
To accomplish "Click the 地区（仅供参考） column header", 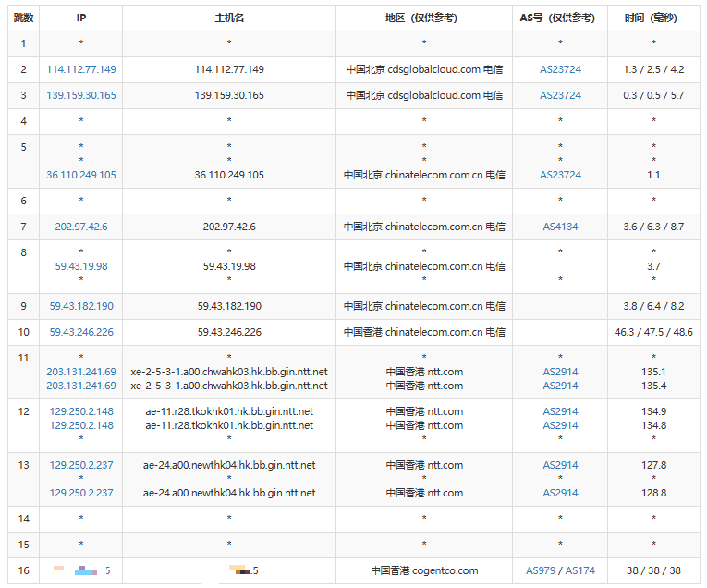I will pos(424,18).
